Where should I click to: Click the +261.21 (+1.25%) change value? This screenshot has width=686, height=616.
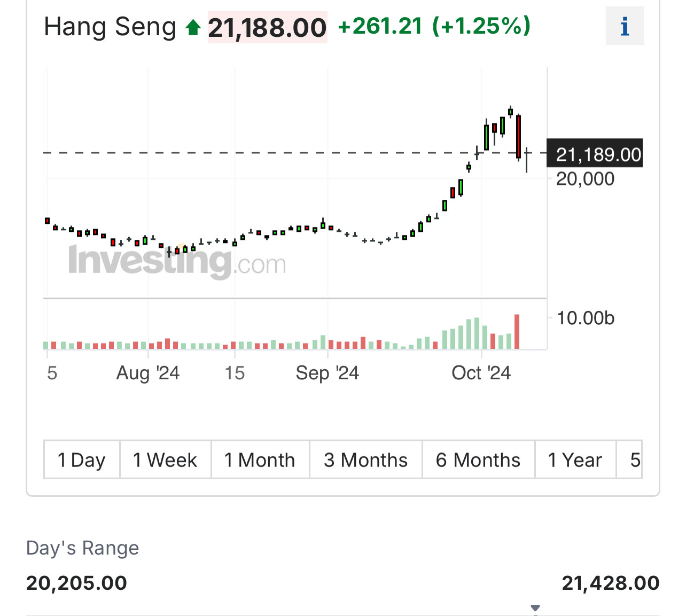pyautogui.click(x=434, y=26)
